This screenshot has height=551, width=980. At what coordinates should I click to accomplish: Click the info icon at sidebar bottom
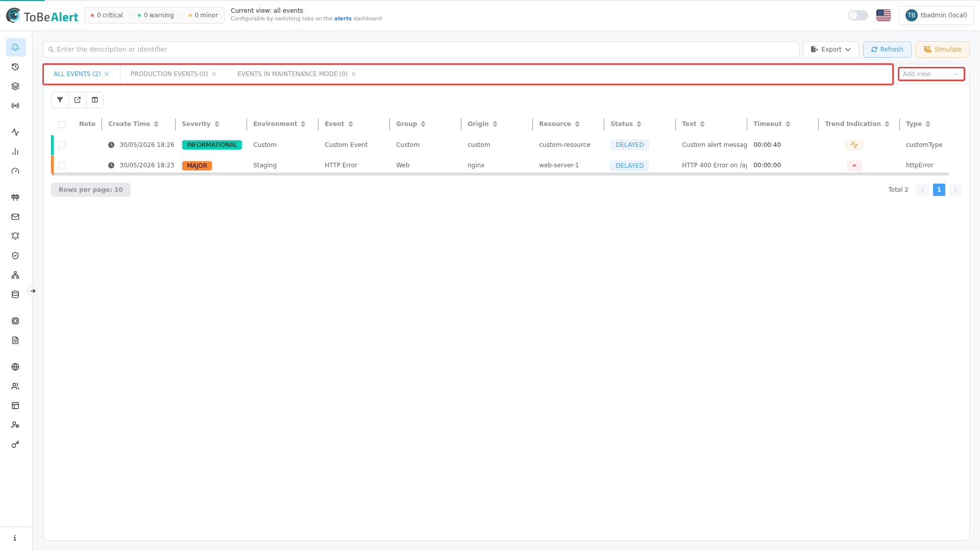click(15, 538)
